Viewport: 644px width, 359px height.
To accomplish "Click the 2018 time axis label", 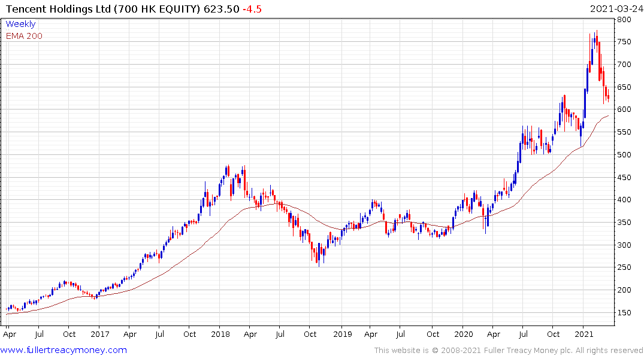I will tap(220, 334).
